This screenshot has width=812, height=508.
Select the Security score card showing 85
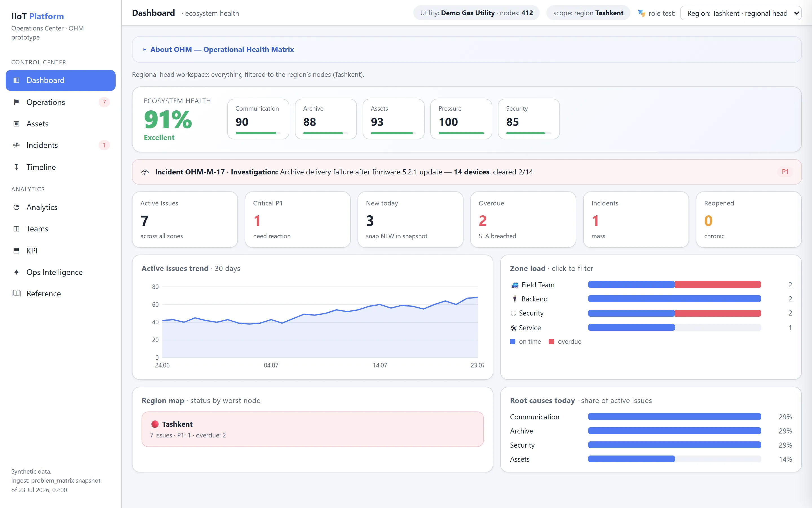tap(529, 119)
